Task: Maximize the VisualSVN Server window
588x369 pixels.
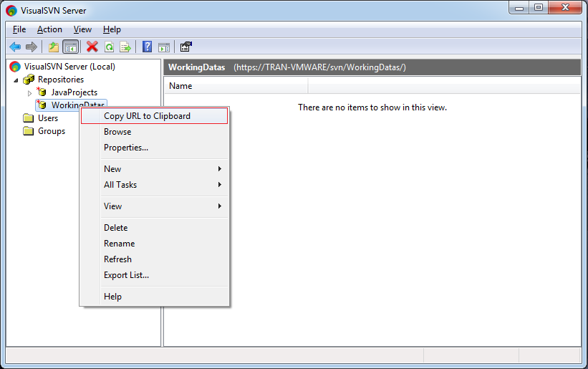Action: 539,7
